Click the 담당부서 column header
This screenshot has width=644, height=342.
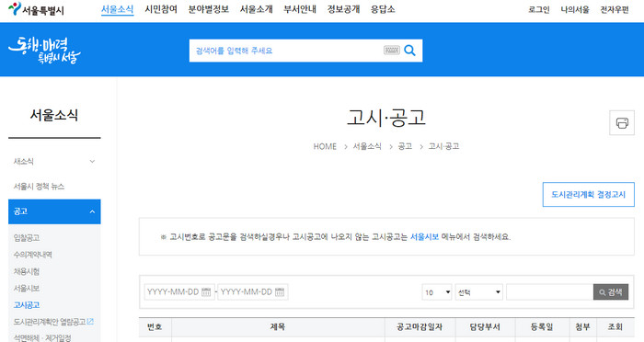(485, 326)
